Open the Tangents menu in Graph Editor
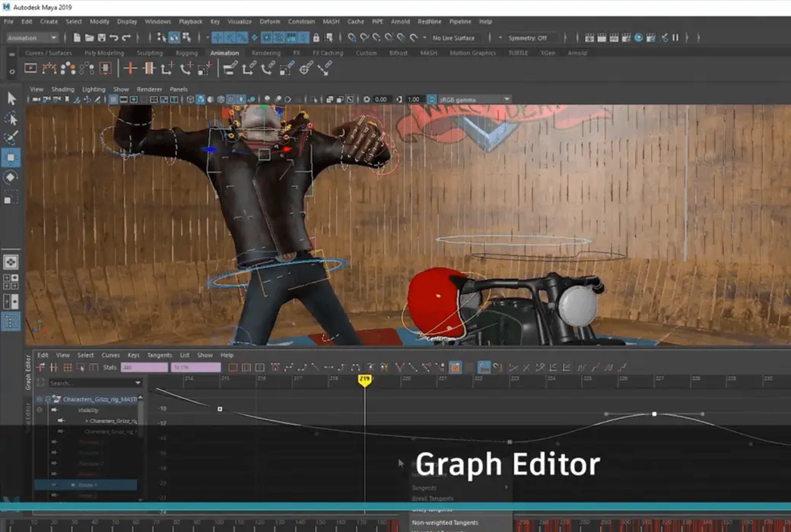The image size is (791, 532). coord(160,355)
